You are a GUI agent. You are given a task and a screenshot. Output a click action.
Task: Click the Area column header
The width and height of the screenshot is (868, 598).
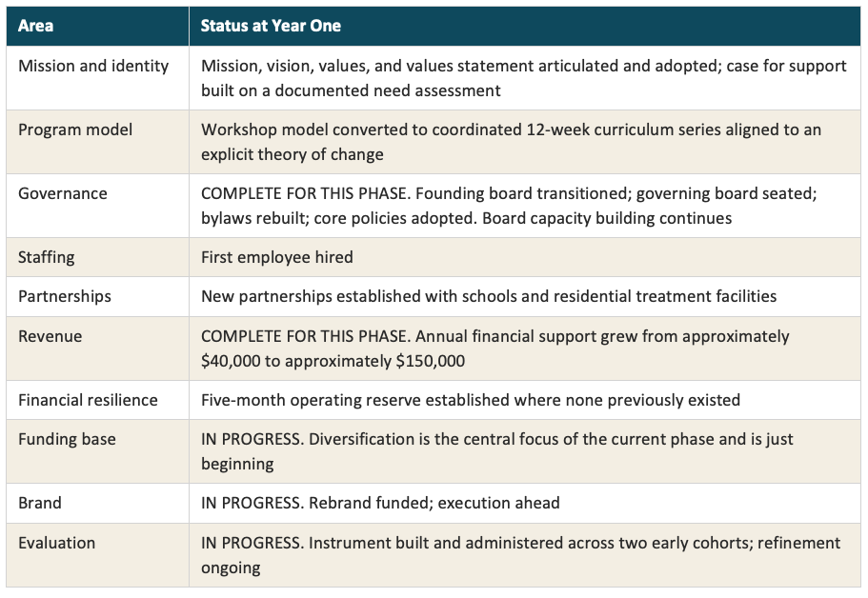[35, 26]
